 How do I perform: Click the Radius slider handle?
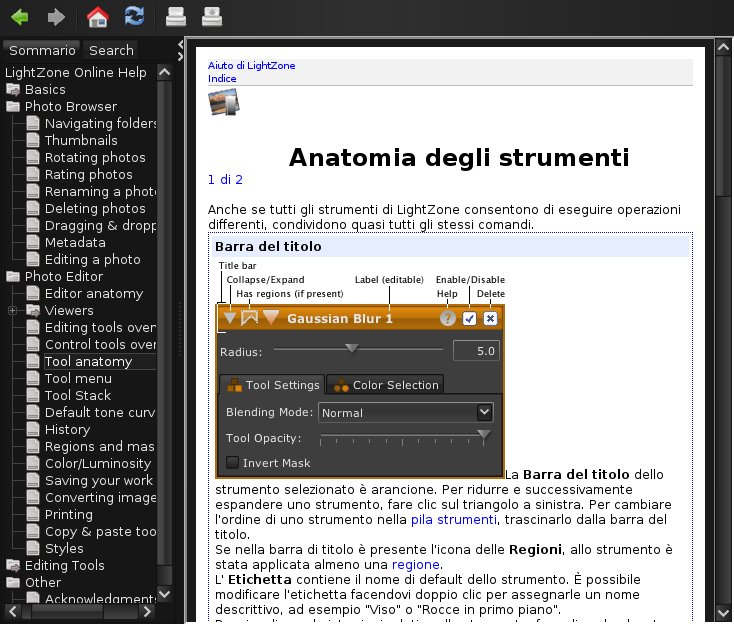point(352,349)
